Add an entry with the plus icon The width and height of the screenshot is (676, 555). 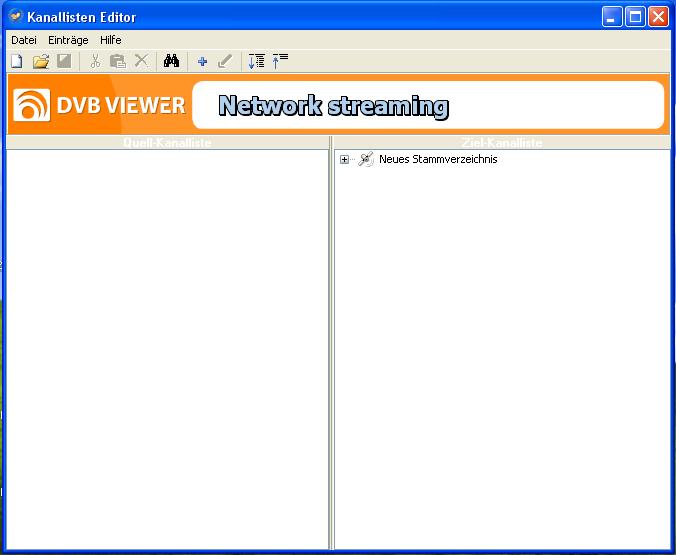[x=202, y=61]
